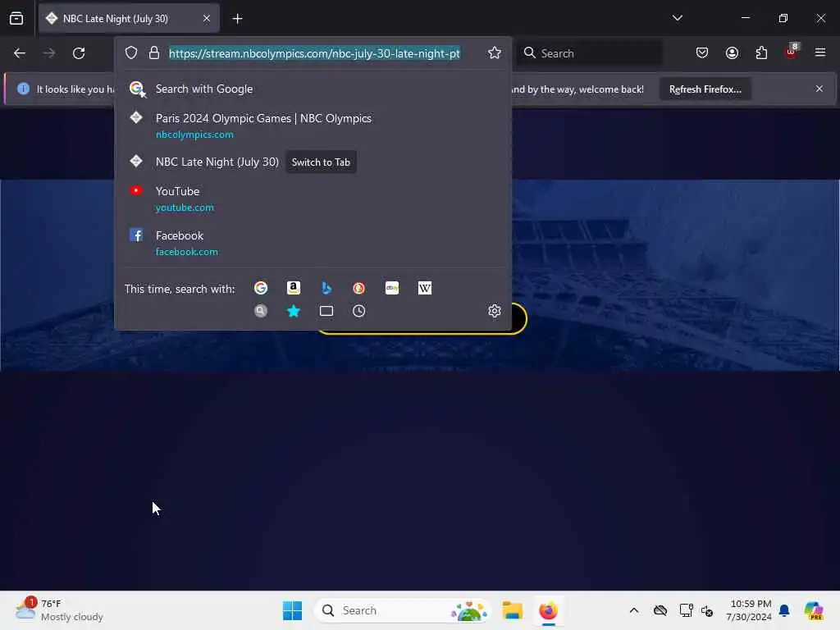Search this time with Wikipedia

point(425,288)
